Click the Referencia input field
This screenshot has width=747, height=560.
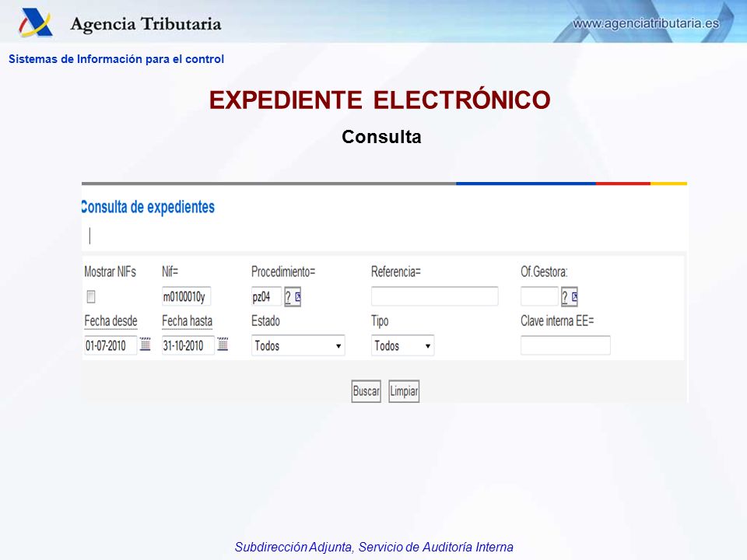pyautogui.click(x=434, y=296)
